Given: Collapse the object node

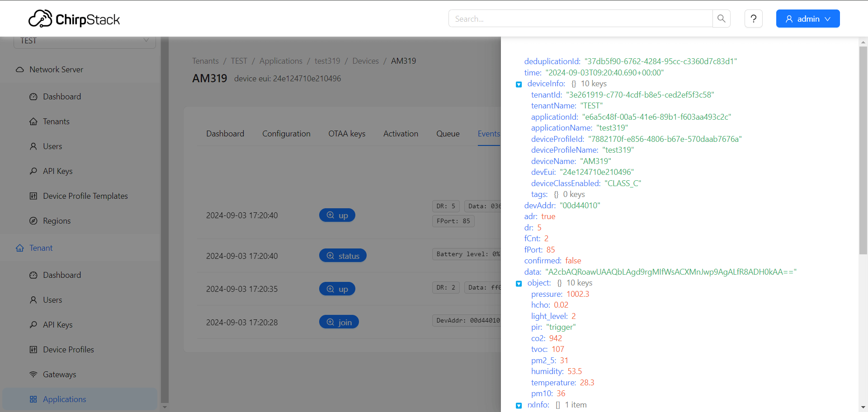Looking at the screenshot, I should pyautogui.click(x=519, y=284).
